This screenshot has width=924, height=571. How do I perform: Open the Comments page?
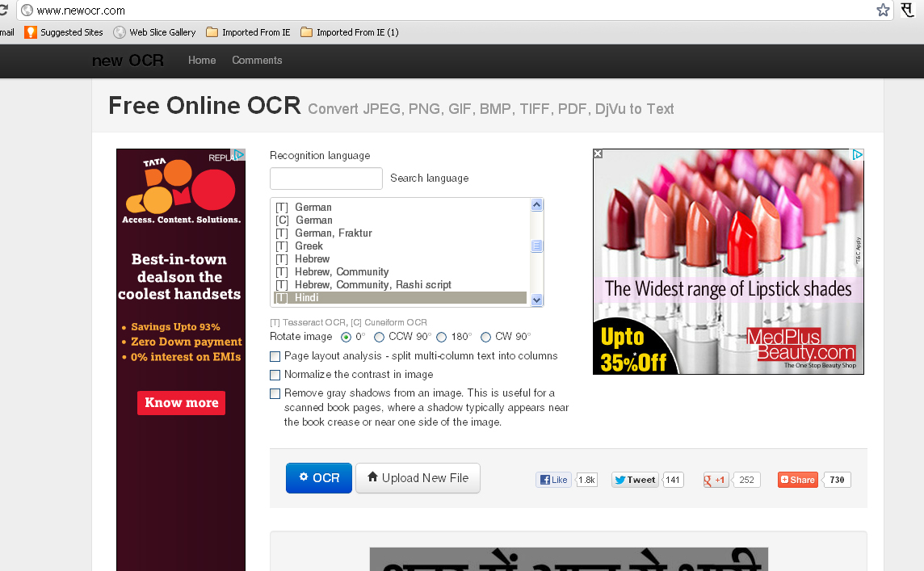pos(257,60)
